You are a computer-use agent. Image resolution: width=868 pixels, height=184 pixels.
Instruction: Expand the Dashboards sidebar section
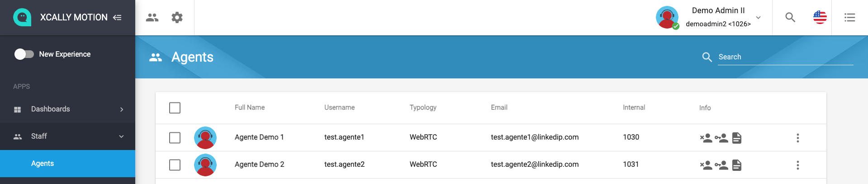click(x=67, y=109)
